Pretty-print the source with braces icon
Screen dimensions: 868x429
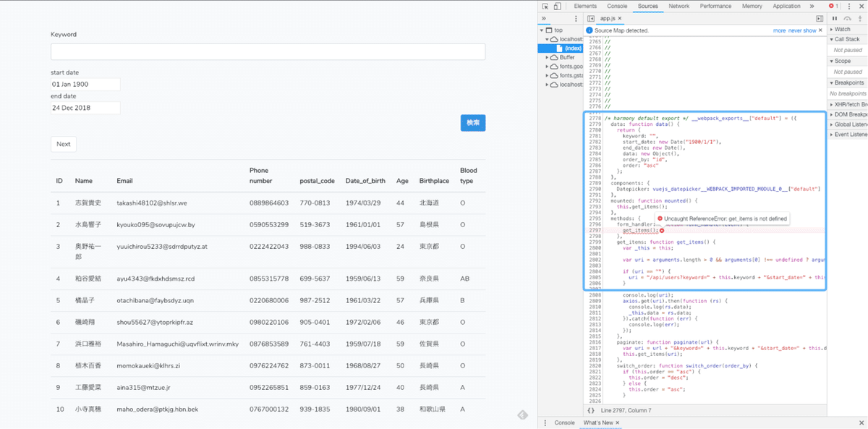pos(591,411)
